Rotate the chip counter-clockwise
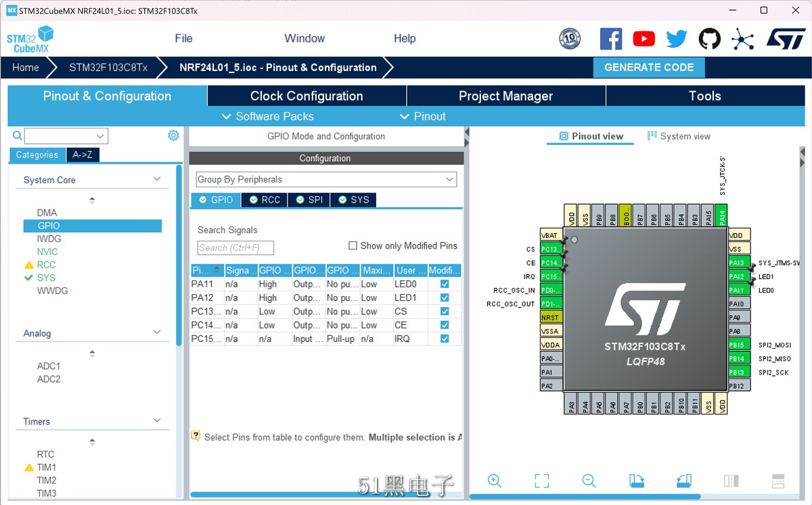The height and width of the screenshot is (505, 812). [x=683, y=481]
